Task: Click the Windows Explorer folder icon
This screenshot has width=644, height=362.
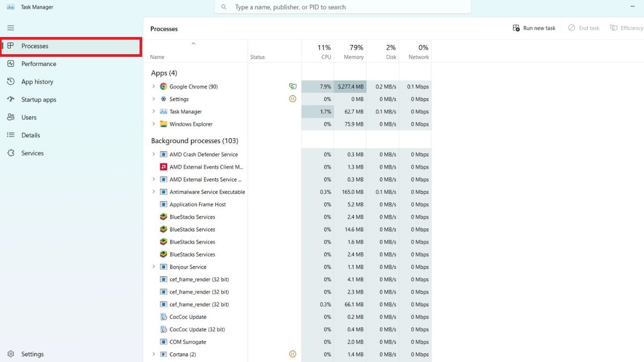Action: pyautogui.click(x=164, y=124)
